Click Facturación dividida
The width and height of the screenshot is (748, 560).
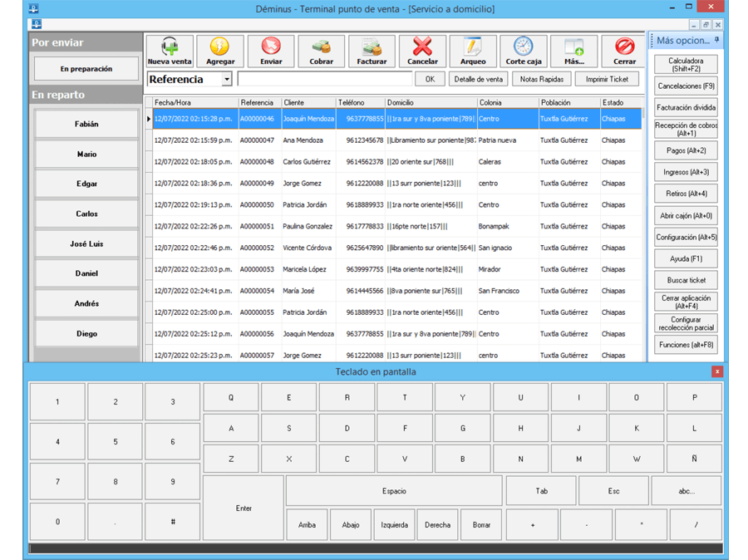[x=686, y=108]
